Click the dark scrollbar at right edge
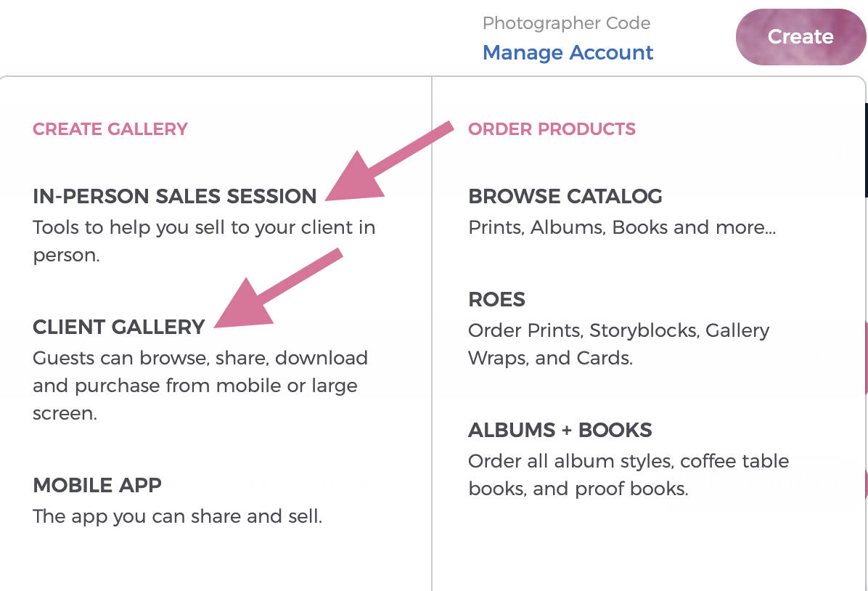868x591 pixels. tap(866, 150)
